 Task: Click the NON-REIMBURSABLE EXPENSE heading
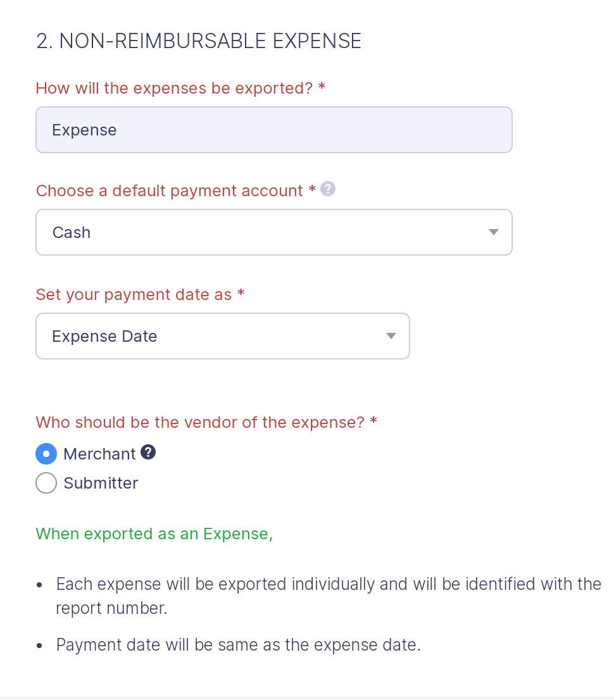199,41
